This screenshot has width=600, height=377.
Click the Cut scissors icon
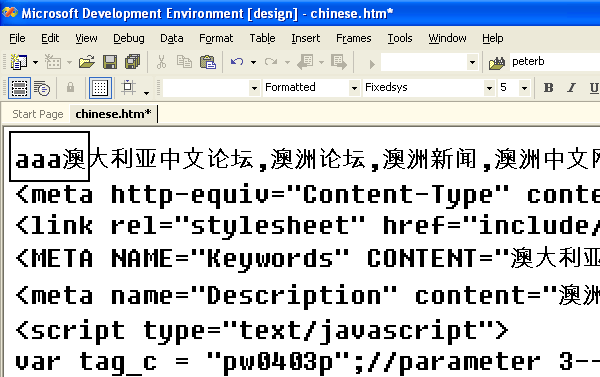click(161, 62)
